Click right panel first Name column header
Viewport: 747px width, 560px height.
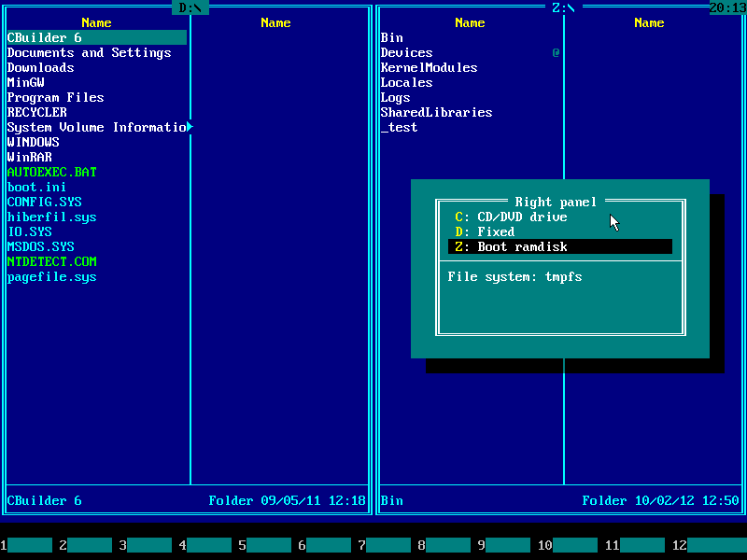(470, 22)
